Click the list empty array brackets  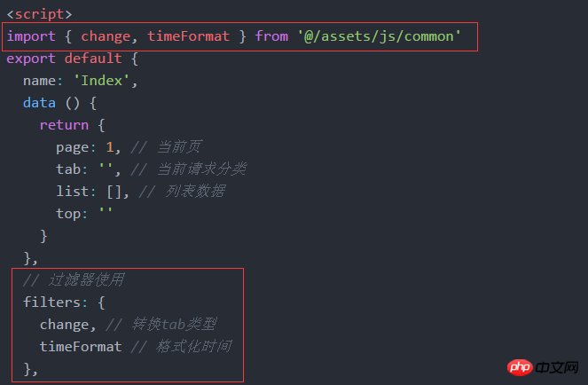(114, 192)
